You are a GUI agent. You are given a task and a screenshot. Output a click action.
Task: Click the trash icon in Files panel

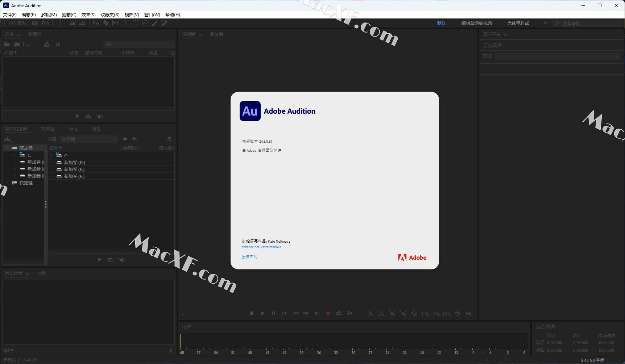pyautogui.click(x=58, y=44)
